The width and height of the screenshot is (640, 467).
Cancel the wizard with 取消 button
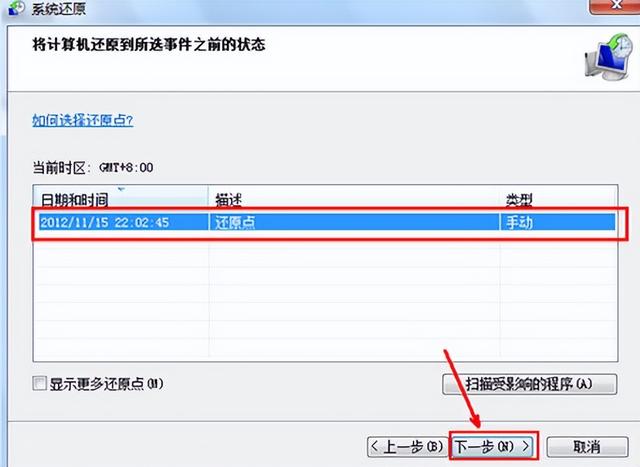pos(587,446)
